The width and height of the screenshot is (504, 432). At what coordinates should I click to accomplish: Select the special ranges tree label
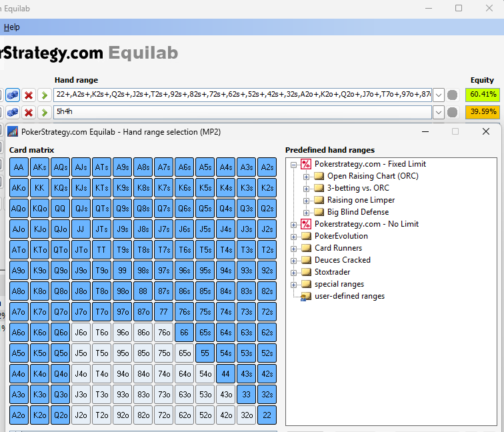click(x=339, y=284)
